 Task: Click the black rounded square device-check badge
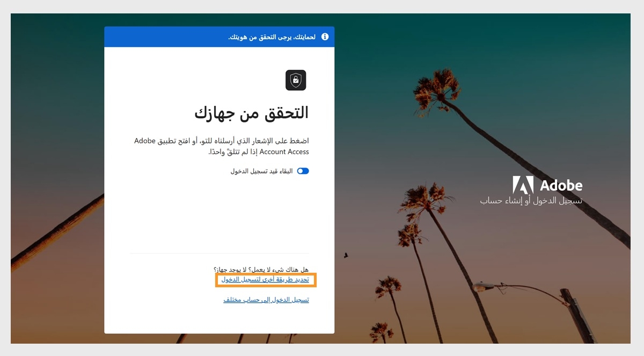[296, 80]
